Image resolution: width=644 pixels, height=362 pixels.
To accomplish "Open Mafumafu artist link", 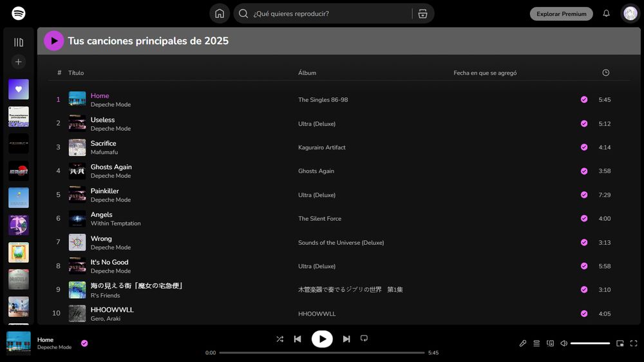I will click(104, 152).
